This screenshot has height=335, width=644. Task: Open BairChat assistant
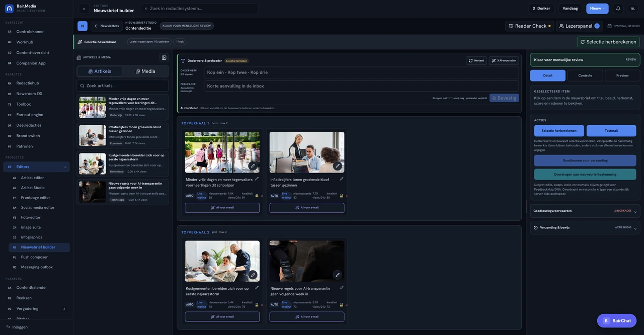tap(617, 320)
